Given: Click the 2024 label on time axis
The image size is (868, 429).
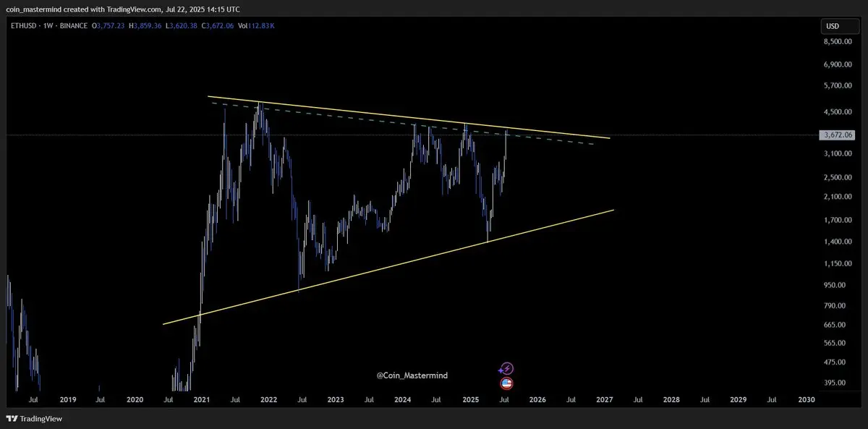Looking at the screenshot, I should tap(403, 399).
